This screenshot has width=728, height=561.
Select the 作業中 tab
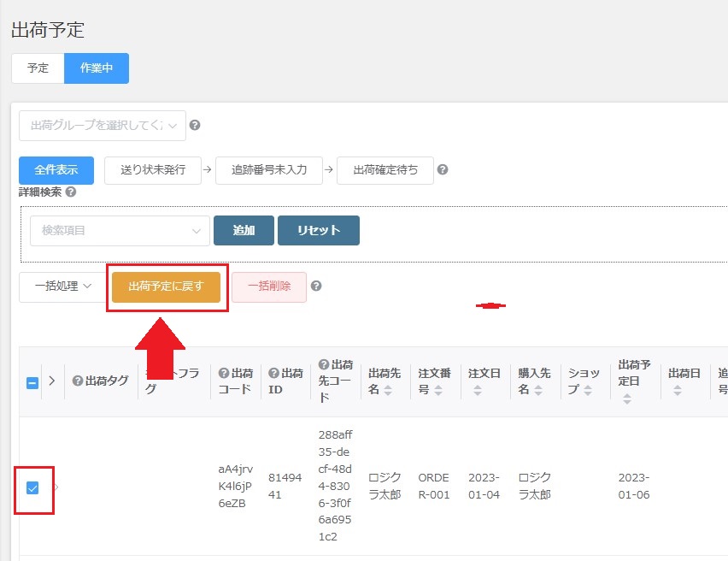[97, 68]
